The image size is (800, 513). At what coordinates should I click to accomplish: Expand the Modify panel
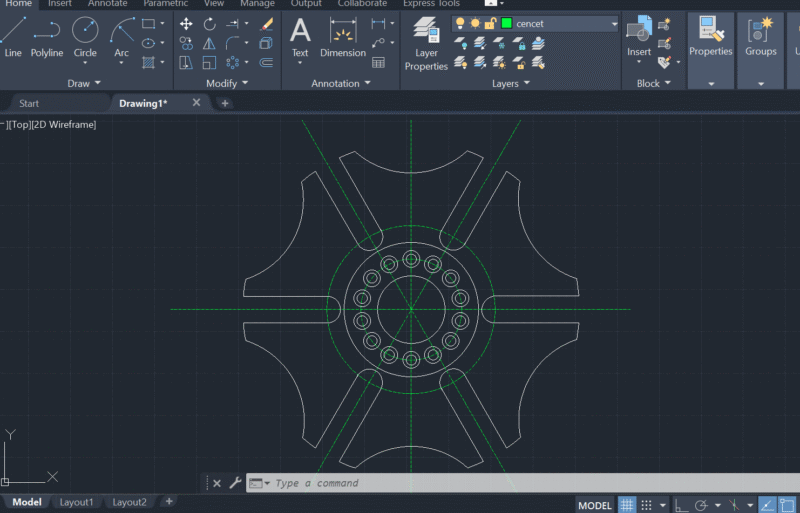(227, 83)
